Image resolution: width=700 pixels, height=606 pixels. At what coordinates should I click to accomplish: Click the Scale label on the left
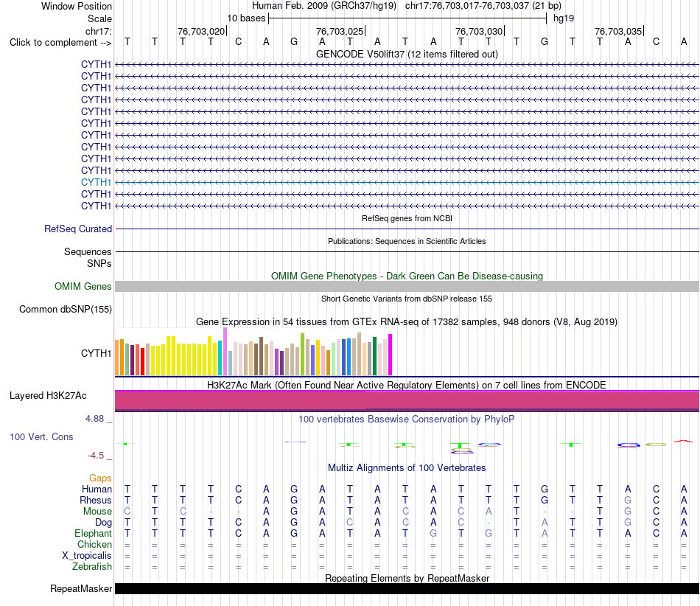pyautogui.click(x=99, y=18)
